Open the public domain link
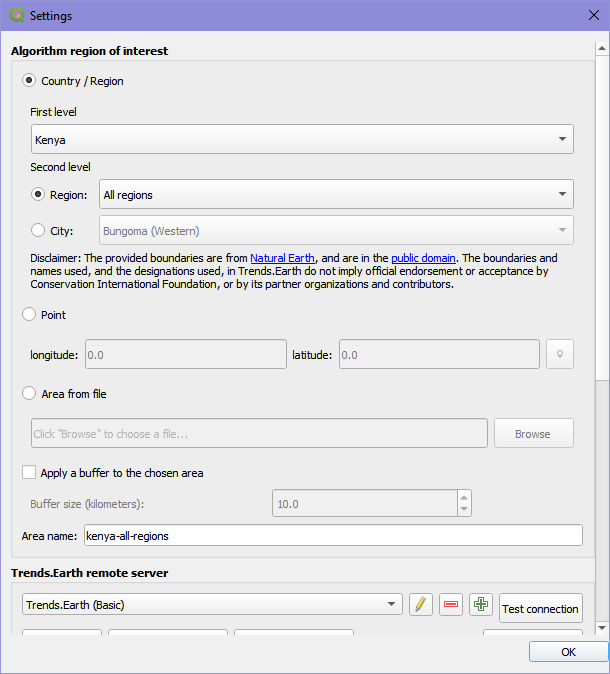 pos(423,258)
